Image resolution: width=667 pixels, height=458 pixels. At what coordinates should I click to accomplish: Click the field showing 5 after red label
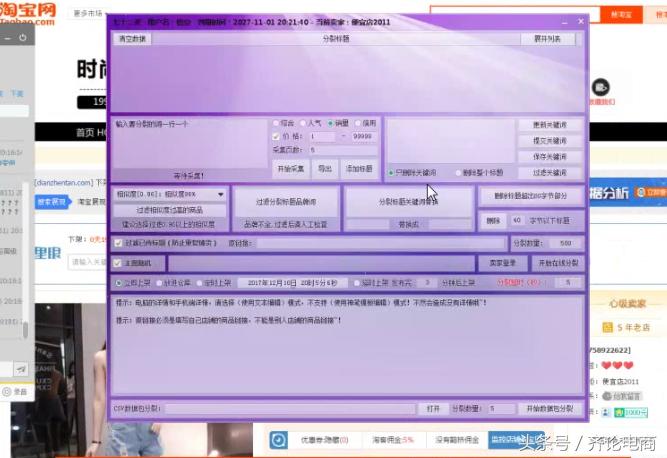click(568, 282)
